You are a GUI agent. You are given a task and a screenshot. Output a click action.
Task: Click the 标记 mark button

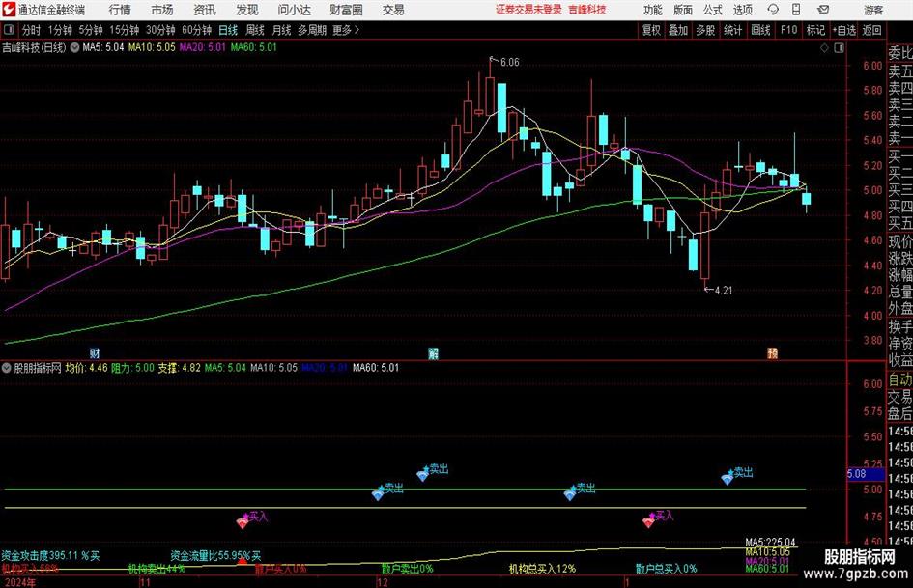pyautogui.click(x=815, y=30)
